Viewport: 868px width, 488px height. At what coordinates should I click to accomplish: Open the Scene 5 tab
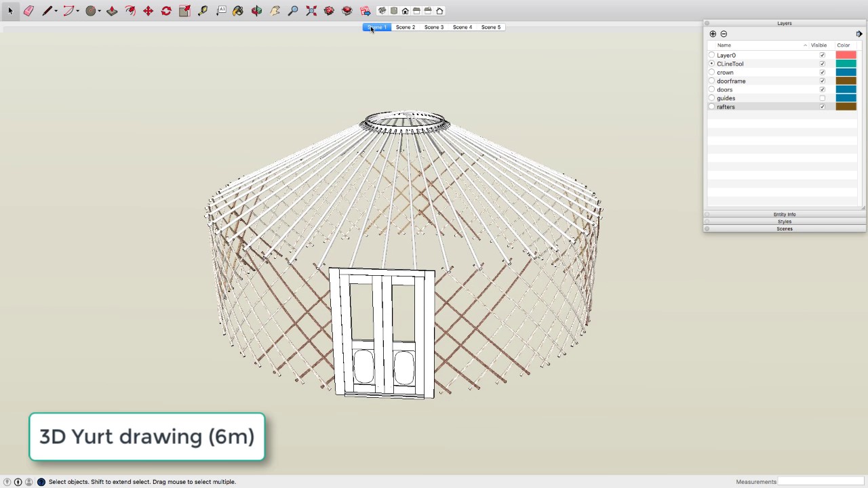pos(490,27)
